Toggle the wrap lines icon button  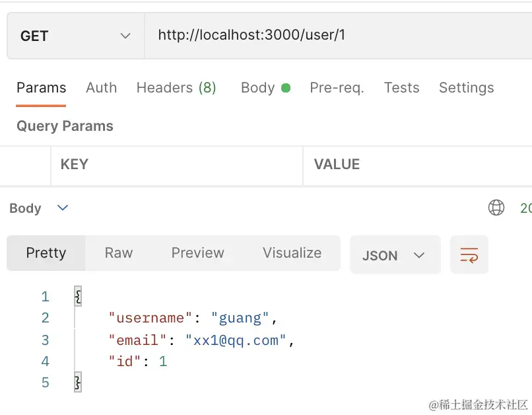tap(469, 255)
